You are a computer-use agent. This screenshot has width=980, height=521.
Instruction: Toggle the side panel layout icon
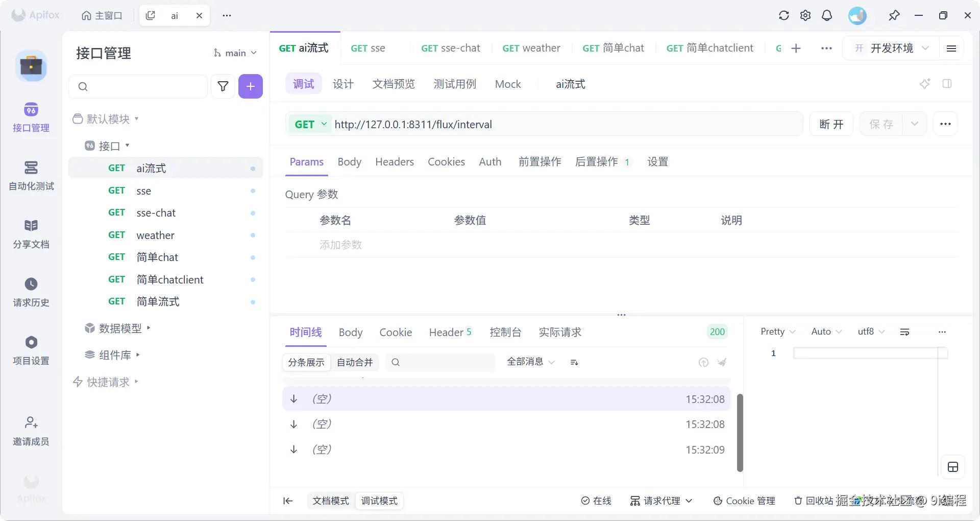(x=947, y=84)
